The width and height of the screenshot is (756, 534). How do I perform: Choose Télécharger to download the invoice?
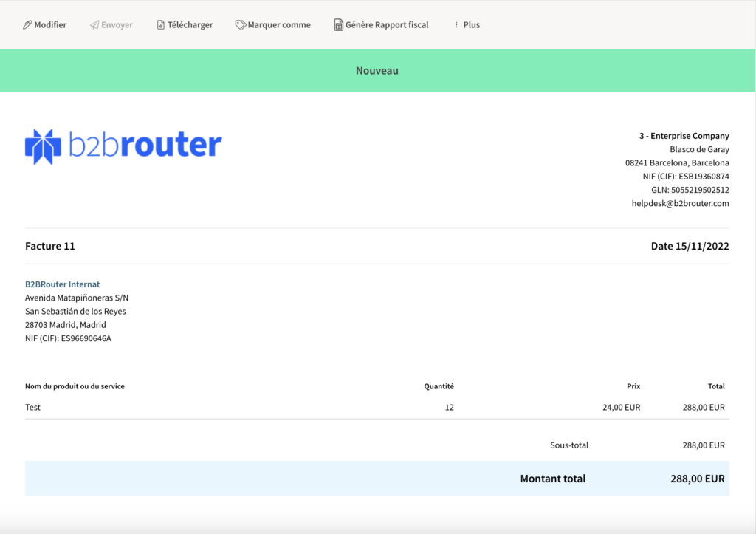click(x=185, y=24)
